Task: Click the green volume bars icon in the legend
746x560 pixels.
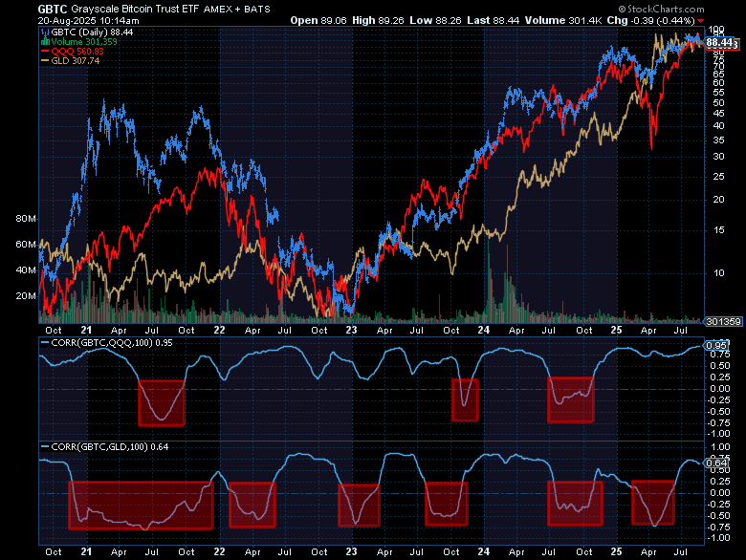Action: (45, 42)
